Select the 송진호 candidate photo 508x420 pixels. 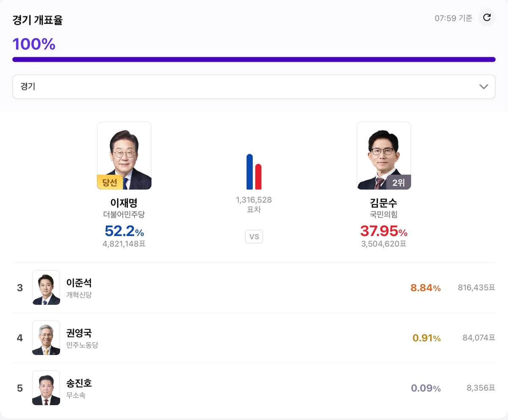tap(46, 388)
